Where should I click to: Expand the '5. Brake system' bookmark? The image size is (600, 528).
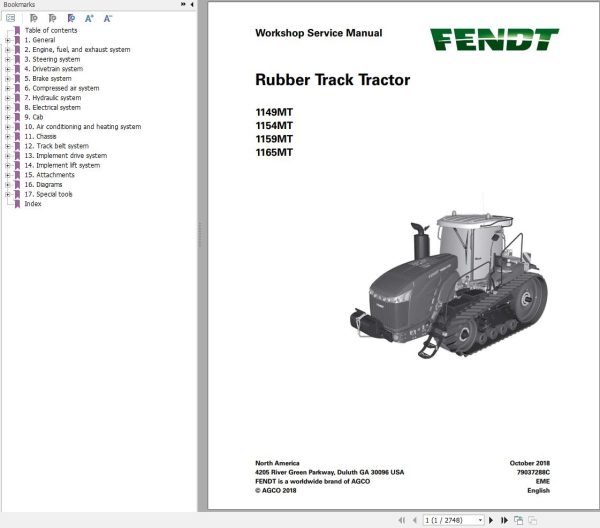(x=8, y=78)
